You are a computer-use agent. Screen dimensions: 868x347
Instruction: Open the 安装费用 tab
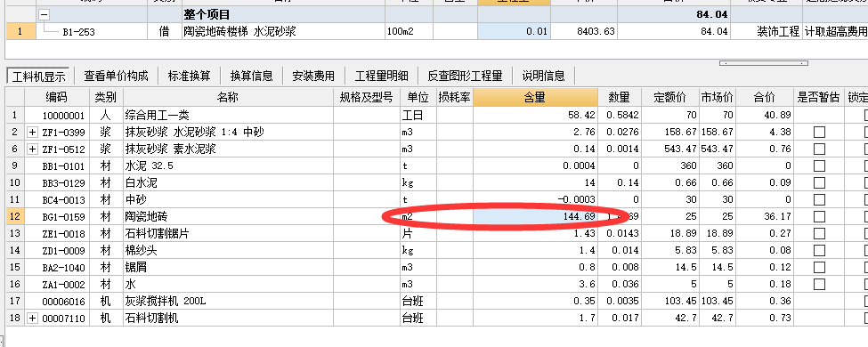[313, 76]
